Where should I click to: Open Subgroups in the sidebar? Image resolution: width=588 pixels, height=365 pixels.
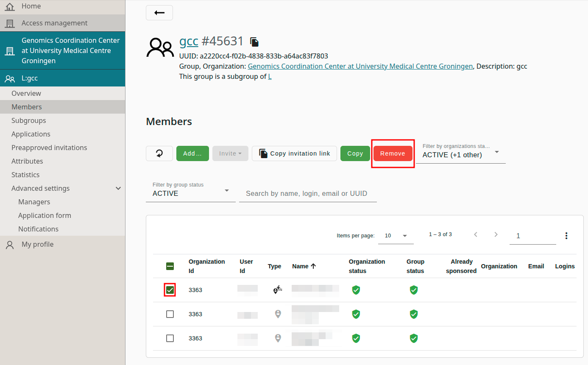(29, 120)
